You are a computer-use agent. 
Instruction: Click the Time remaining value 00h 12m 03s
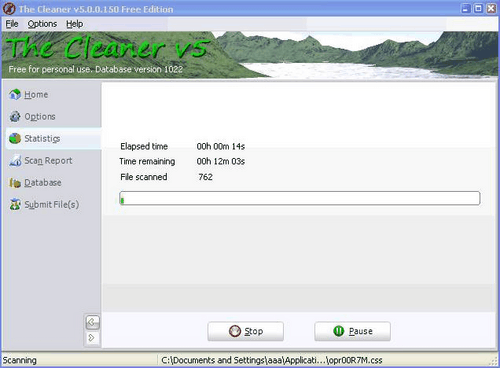tap(221, 161)
